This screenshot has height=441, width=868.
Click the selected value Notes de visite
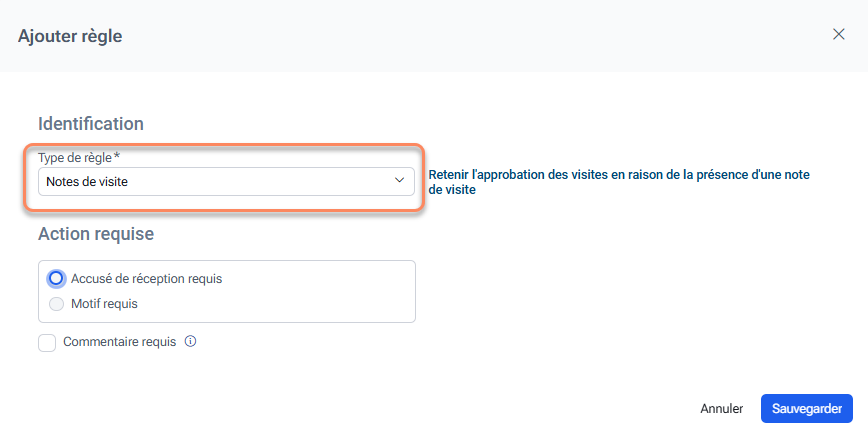pos(87,182)
